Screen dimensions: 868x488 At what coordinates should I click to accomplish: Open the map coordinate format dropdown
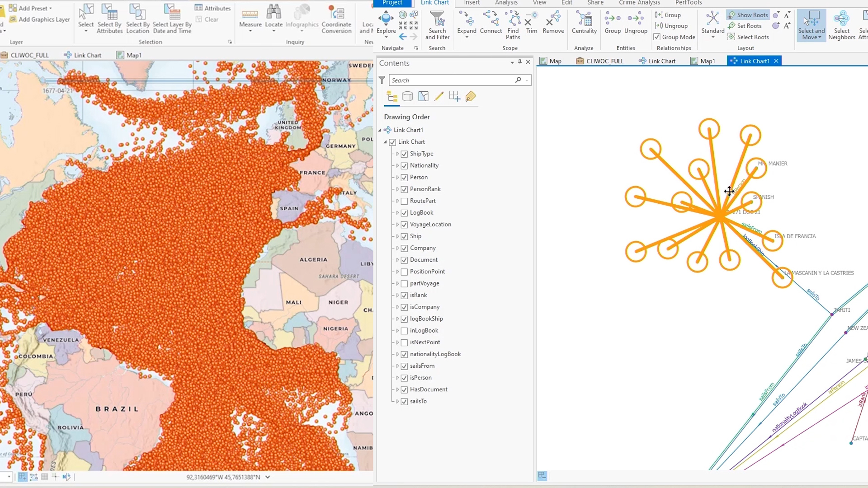coord(268,477)
